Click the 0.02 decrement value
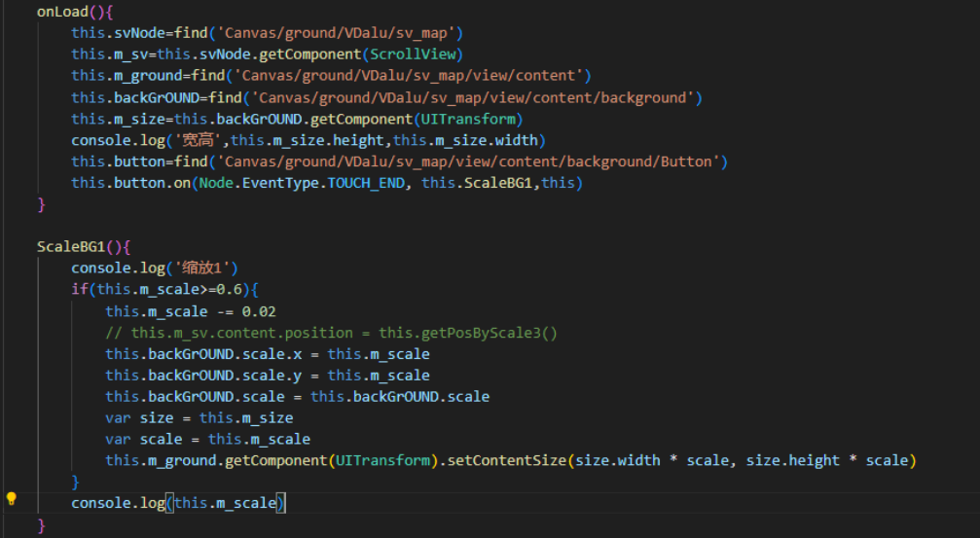Viewport: 980px width, 538px height. [x=259, y=311]
